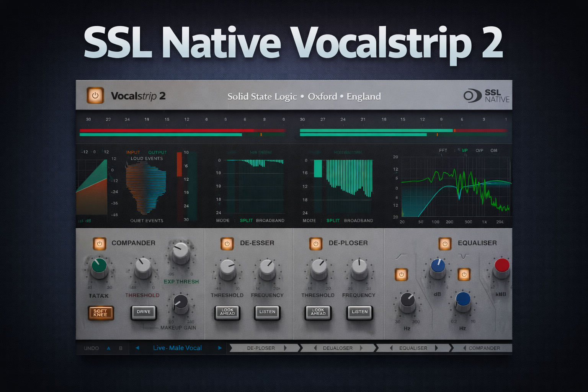Turn FFT analyser off
Image resolution: width=588 pixels, height=392 pixels.
[494, 150]
